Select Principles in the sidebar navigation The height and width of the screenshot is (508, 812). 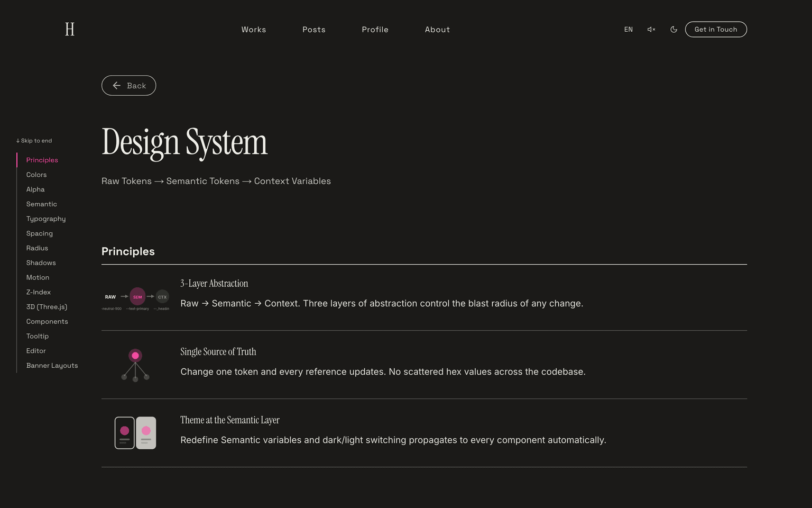click(x=42, y=160)
